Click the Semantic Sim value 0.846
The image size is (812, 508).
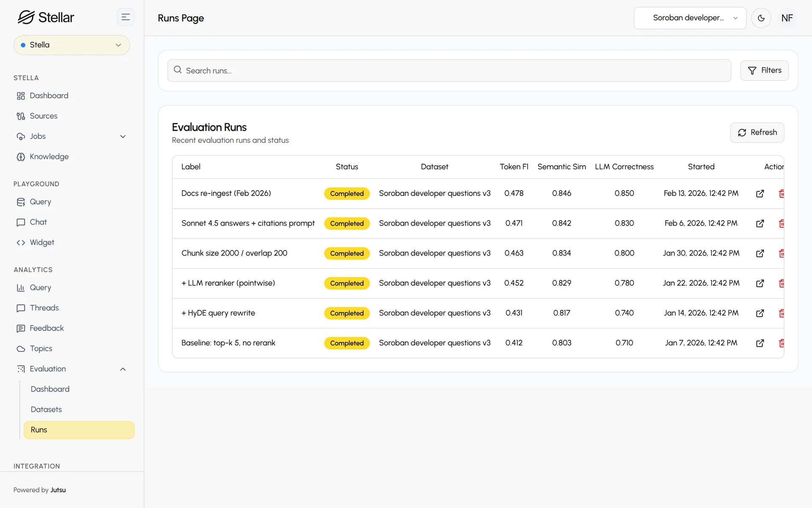tap(562, 193)
